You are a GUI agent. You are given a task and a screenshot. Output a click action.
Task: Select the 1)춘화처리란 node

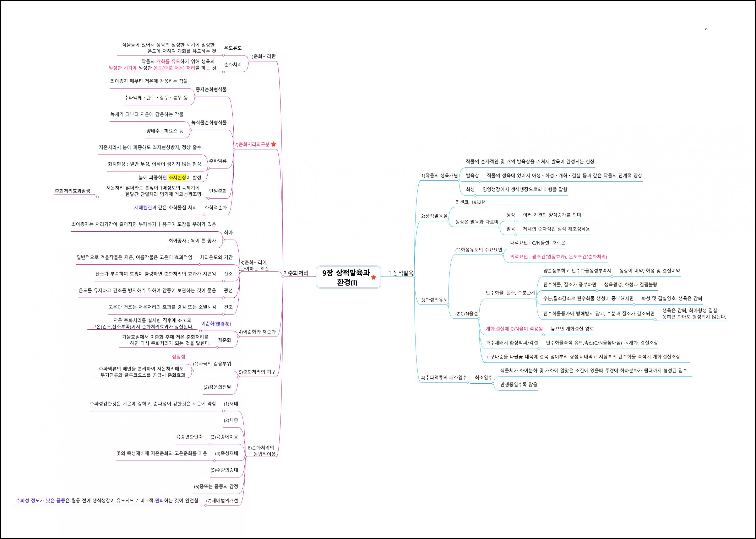(263, 56)
